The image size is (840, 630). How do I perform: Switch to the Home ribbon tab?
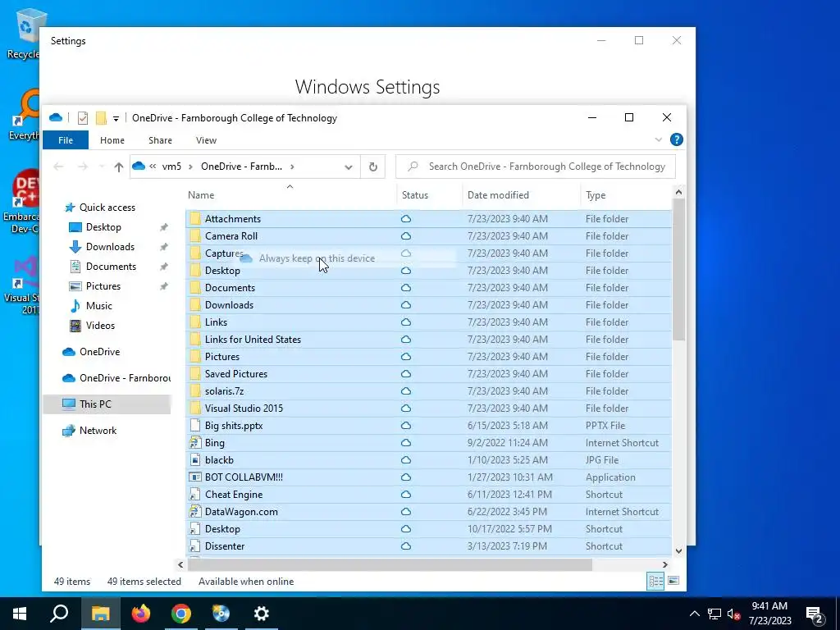point(112,140)
